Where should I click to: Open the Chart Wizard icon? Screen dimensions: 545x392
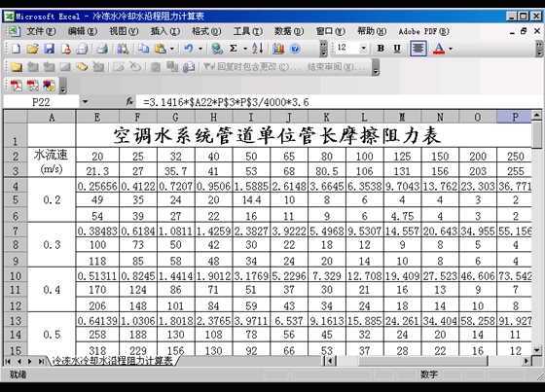click(x=278, y=49)
